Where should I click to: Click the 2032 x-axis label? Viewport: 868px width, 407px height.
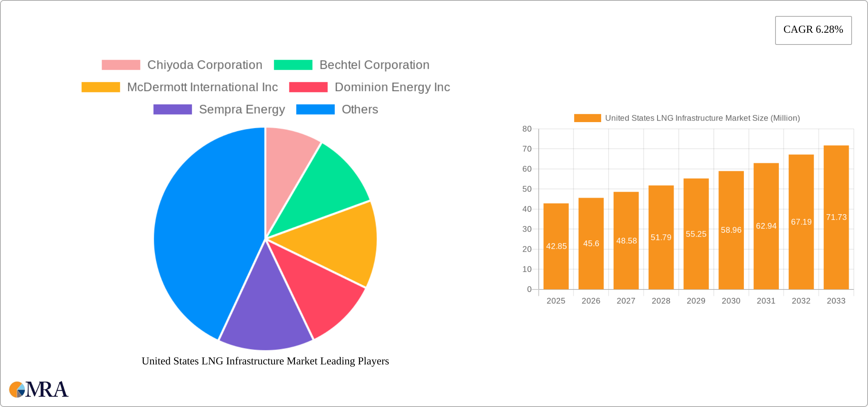pyautogui.click(x=801, y=301)
